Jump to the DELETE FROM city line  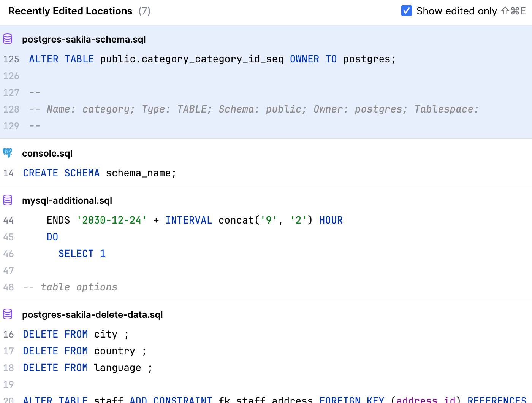coord(76,335)
